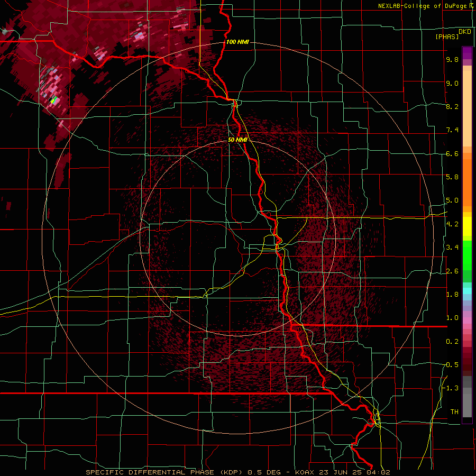Viewport: 476px width, 476px height.
Task: Click the 'DKD' unit label above the legend
Action: coord(465,31)
